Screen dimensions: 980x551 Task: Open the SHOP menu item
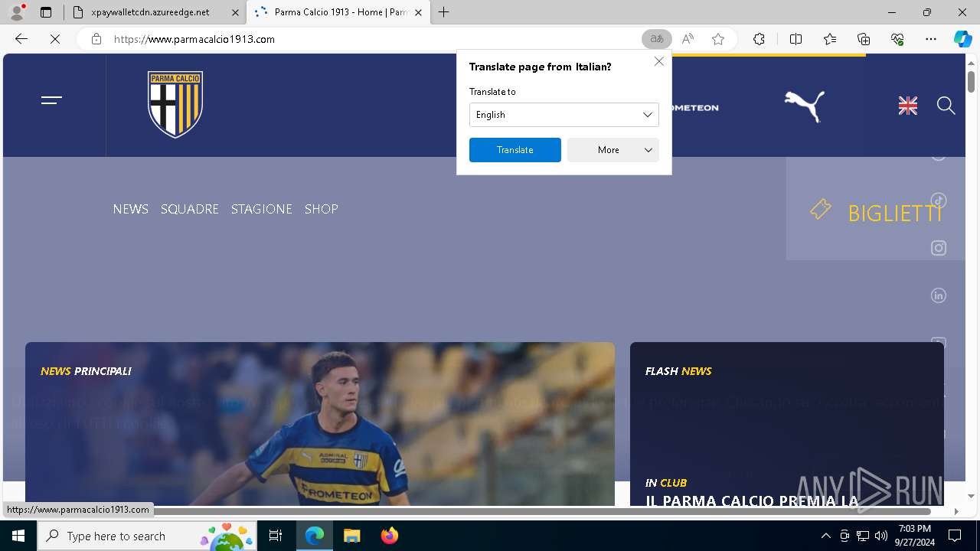tap(322, 209)
